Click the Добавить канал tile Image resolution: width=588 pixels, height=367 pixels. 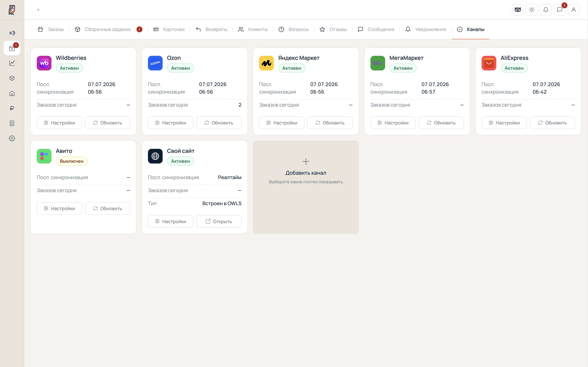coord(306,187)
